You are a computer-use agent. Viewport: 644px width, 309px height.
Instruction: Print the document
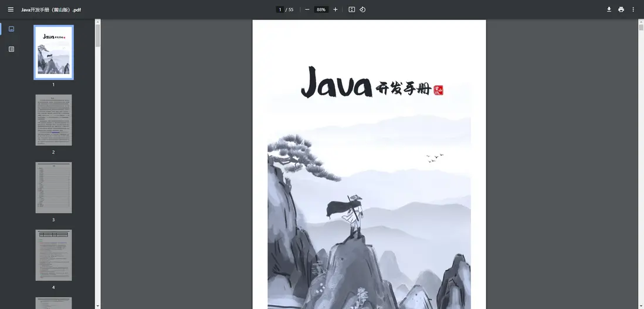[621, 9]
